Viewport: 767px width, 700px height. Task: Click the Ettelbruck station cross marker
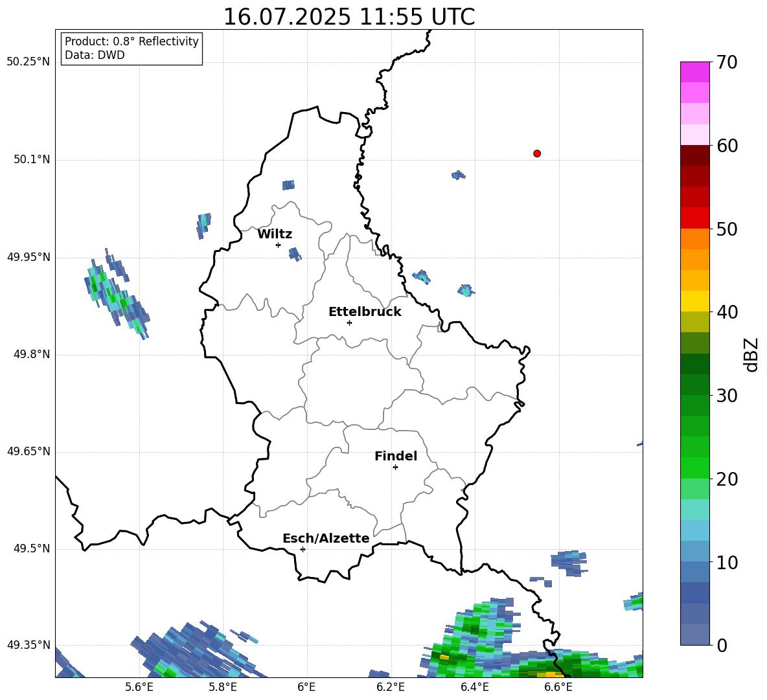pyautogui.click(x=349, y=322)
